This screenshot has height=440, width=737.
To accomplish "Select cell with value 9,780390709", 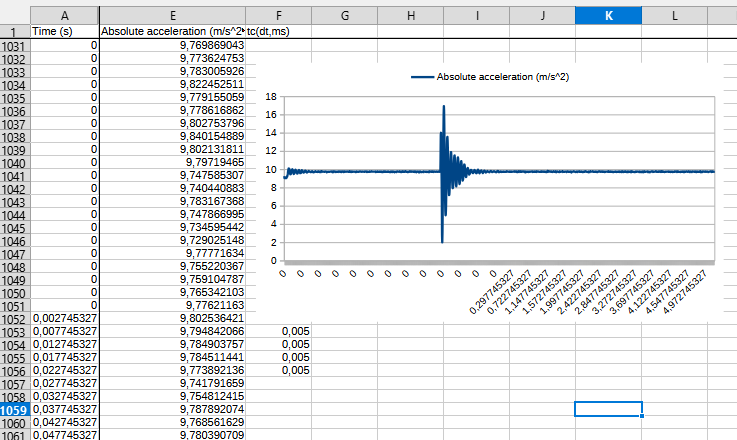I will [x=172, y=435].
